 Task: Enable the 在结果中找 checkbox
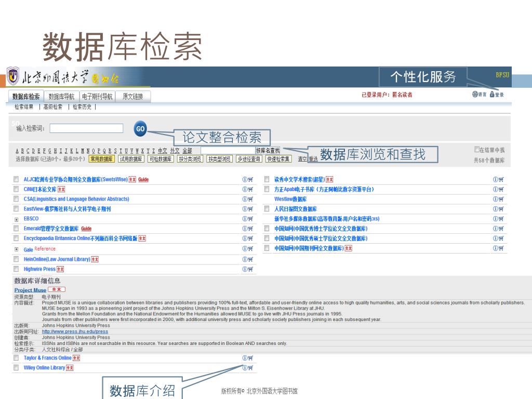pos(477,149)
